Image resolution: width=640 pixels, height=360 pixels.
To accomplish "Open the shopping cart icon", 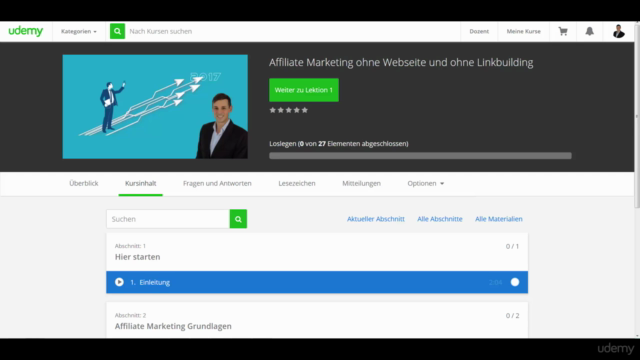I will click(x=563, y=31).
